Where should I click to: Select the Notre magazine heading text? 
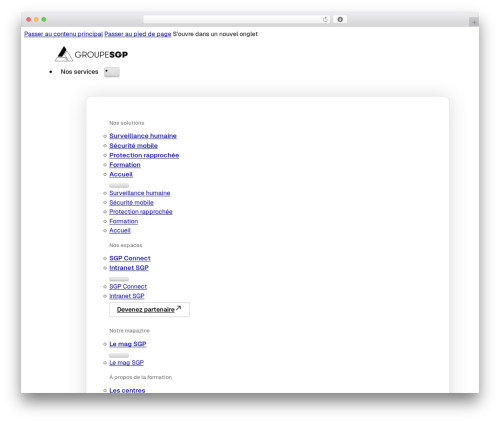pyautogui.click(x=129, y=331)
